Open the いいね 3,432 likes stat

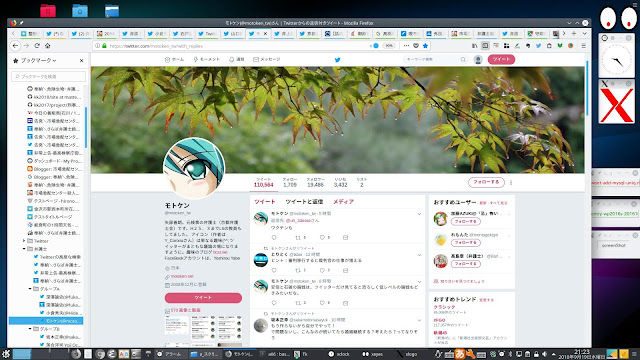point(340,182)
